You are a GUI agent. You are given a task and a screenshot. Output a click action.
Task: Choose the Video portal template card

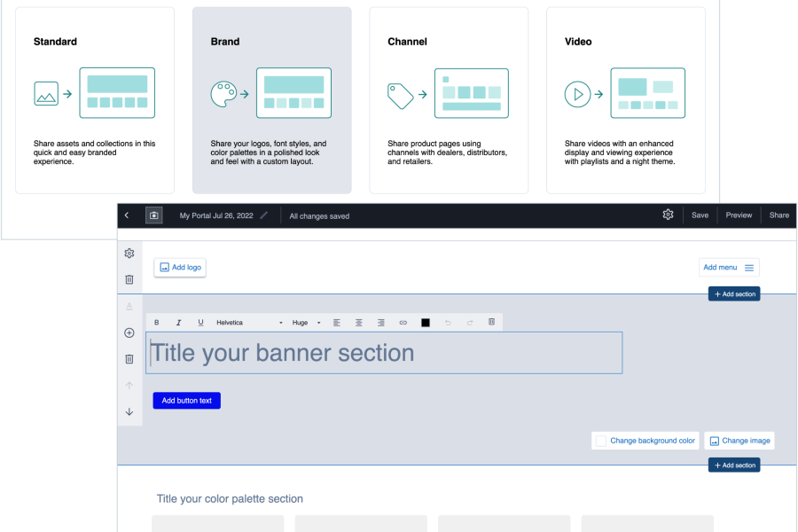[x=625, y=100]
